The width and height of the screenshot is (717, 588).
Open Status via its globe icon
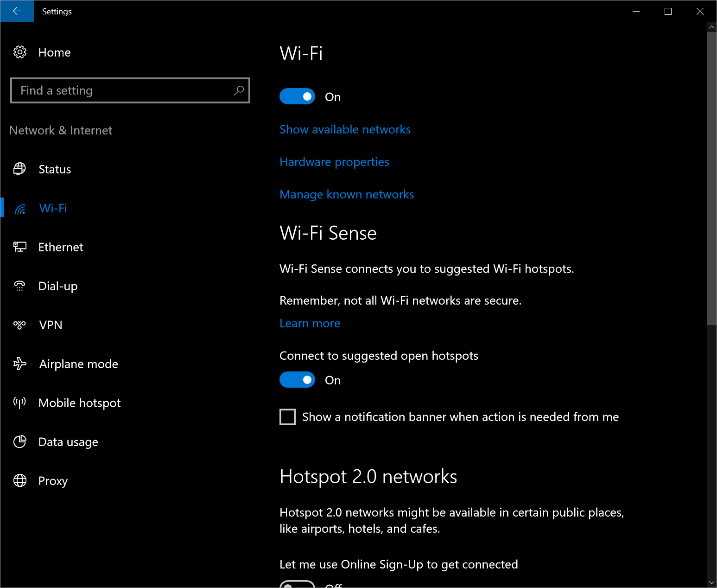pos(19,169)
